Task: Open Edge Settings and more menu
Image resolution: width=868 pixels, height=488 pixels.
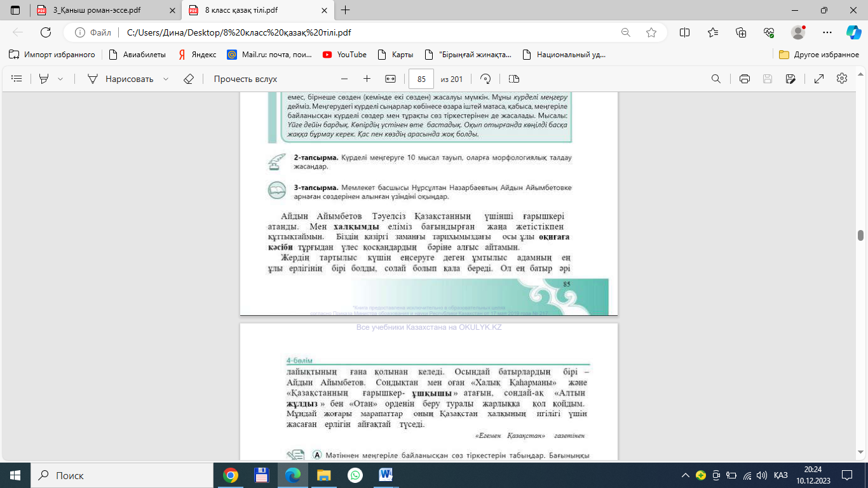Action: pos(827,32)
